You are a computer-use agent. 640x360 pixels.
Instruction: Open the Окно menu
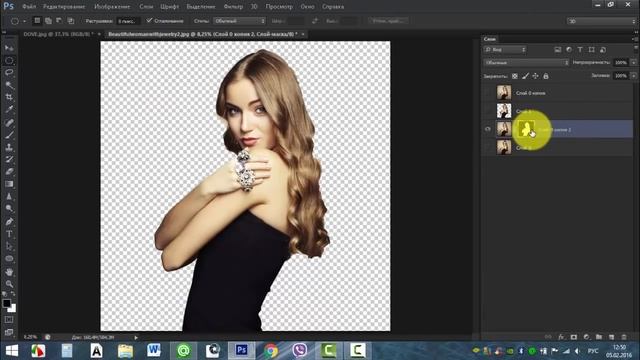pos(307,7)
